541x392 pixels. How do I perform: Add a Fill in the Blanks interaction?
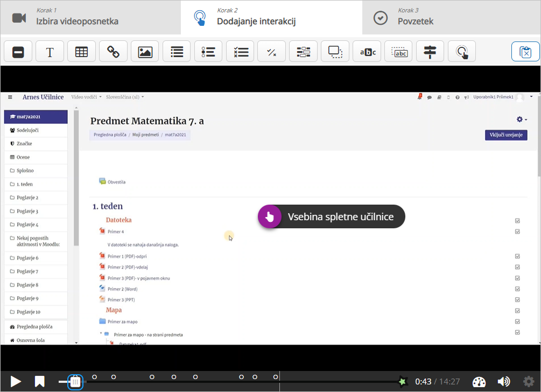tap(304, 51)
